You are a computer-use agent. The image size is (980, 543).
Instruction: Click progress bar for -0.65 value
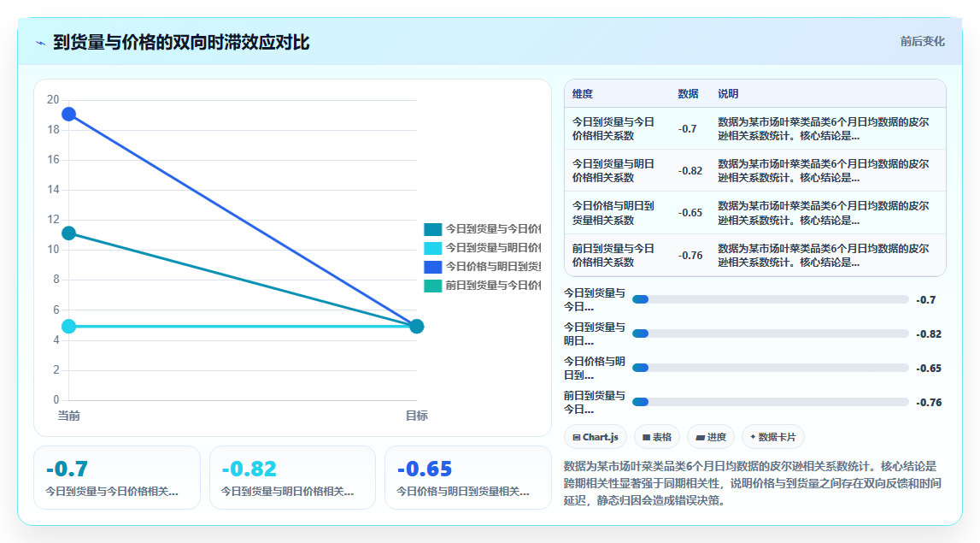770,368
